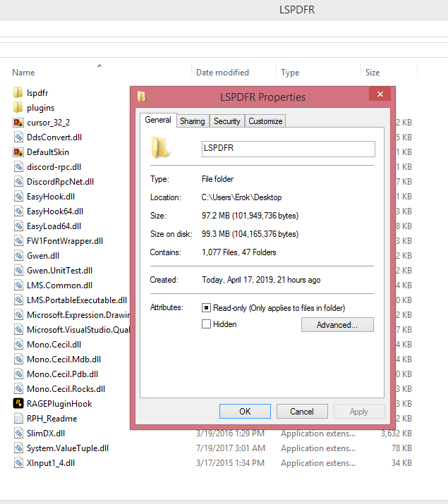
Task: Click the LMS.Common.dll file icon
Action: coord(18,285)
